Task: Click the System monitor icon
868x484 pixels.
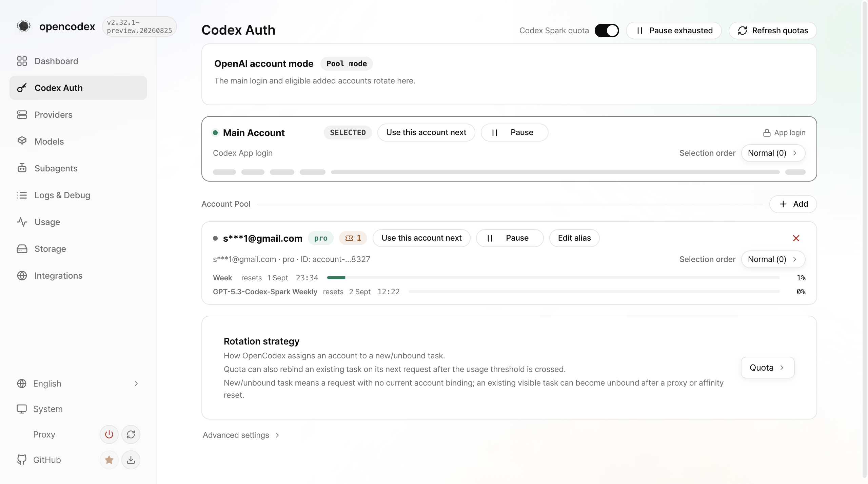Action: pyautogui.click(x=22, y=409)
